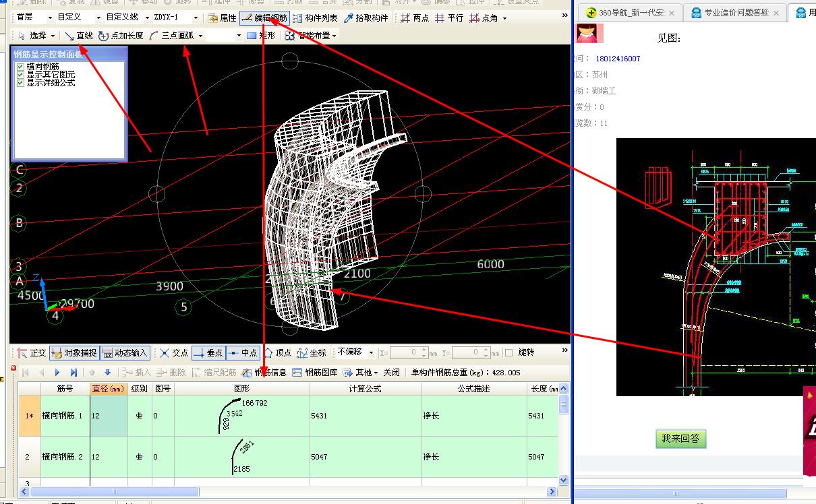Image resolution: width=816 pixels, height=504 pixels.
Task: Toggle the 垂点 perpendicular snap
Action: coord(208,352)
